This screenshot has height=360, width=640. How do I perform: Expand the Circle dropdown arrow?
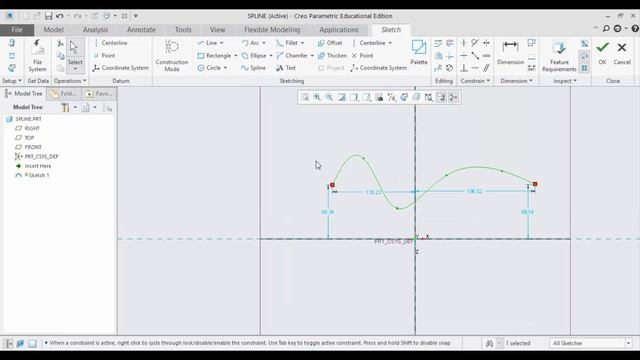click(225, 68)
